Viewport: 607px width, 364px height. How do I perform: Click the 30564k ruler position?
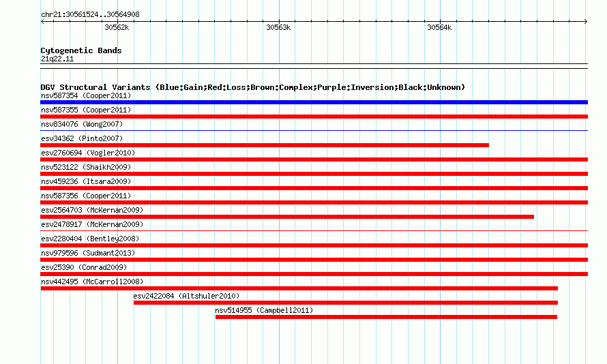(x=439, y=27)
